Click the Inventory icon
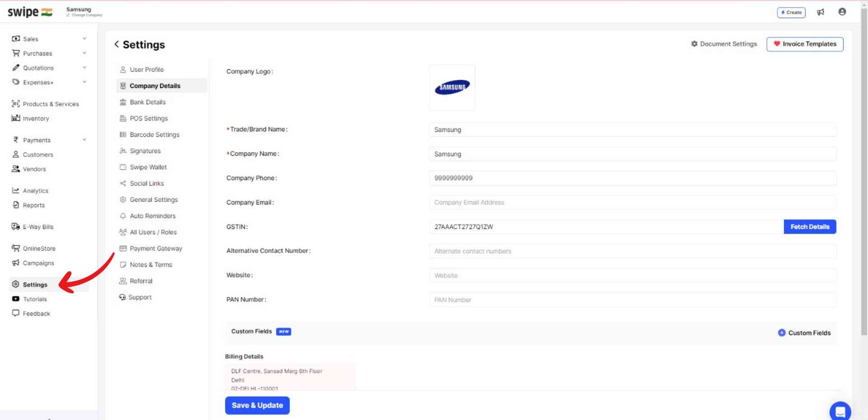Screen dimensions: 868x420 click(x=16, y=118)
